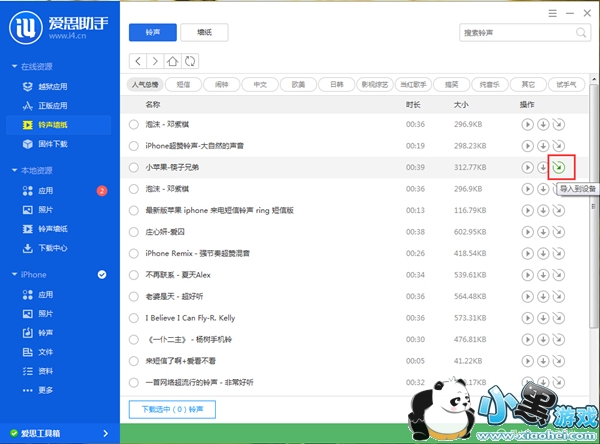Filter ringtones by 欧美 category
Image resolution: width=600 pixels, height=444 pixels.
pyautogui.click(x=296, y=84)
